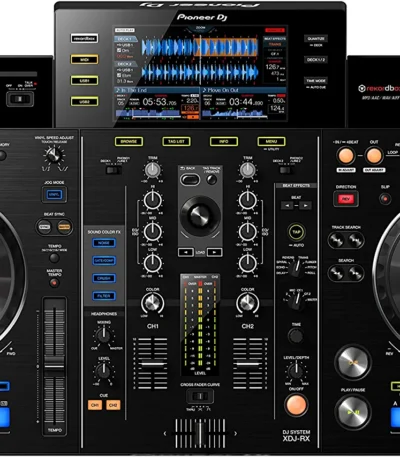400x457 pixels.
Task: Activate the NOISE sound color FX button
Action: [x=104, y=243]
